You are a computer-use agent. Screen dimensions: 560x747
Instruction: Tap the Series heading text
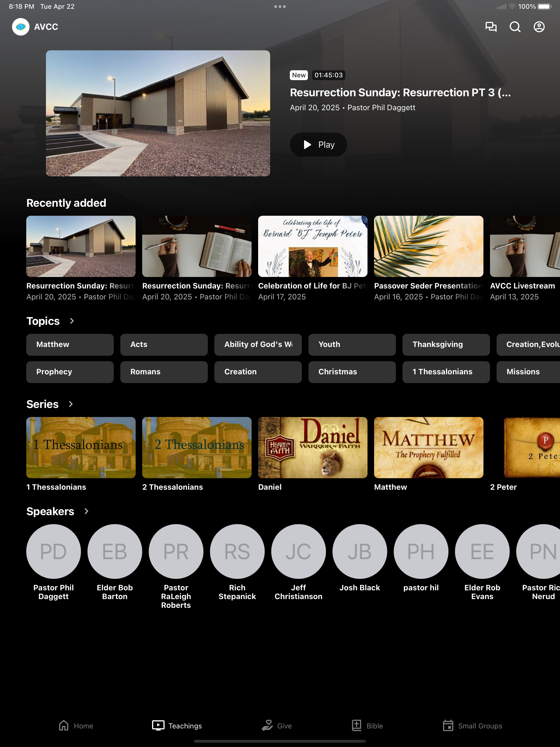coord(43,404)
